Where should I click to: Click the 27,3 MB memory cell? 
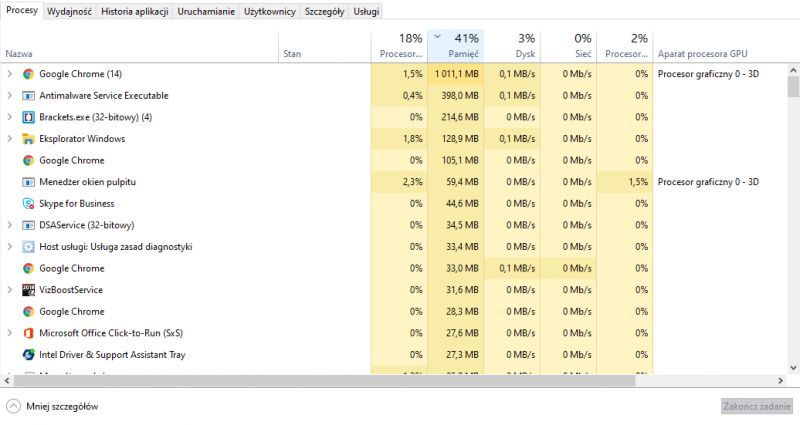click(456, 355)
